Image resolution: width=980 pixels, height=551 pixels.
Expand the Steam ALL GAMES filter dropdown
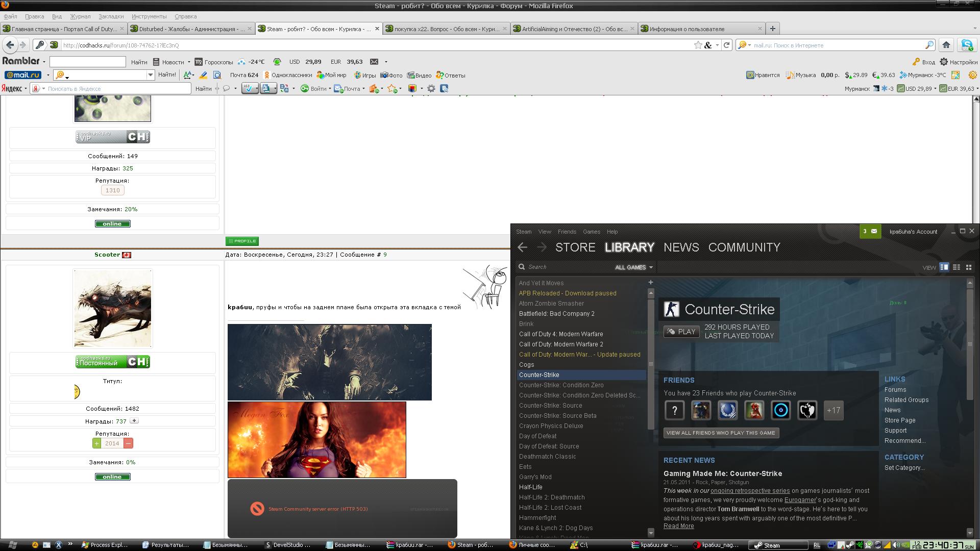[634, 267]
